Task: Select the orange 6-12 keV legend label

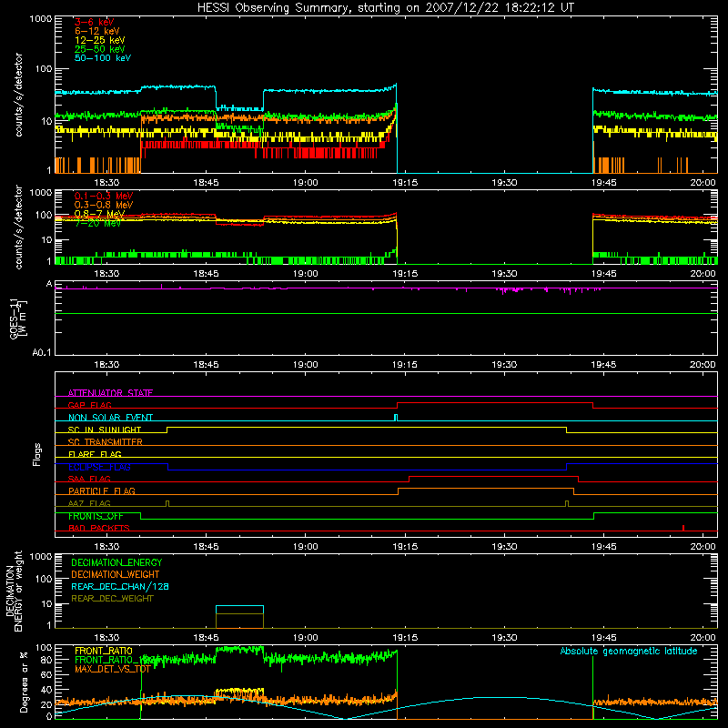Action: 96,31
